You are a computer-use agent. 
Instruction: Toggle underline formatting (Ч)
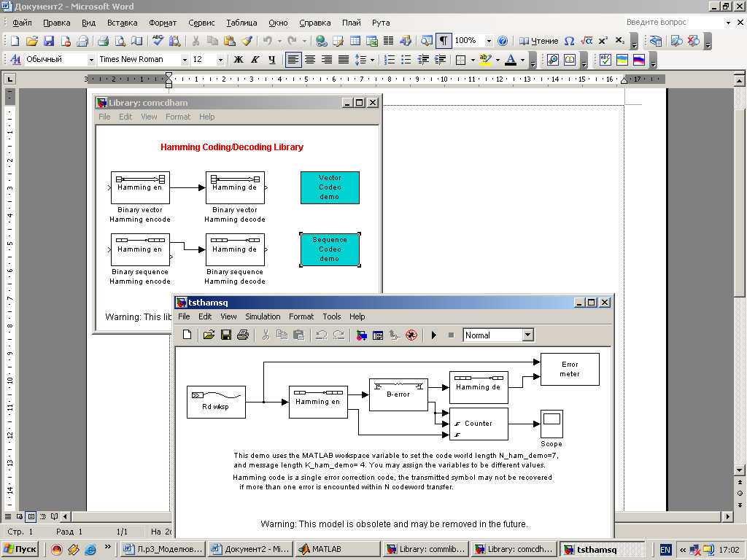click(x=272, y=60)
